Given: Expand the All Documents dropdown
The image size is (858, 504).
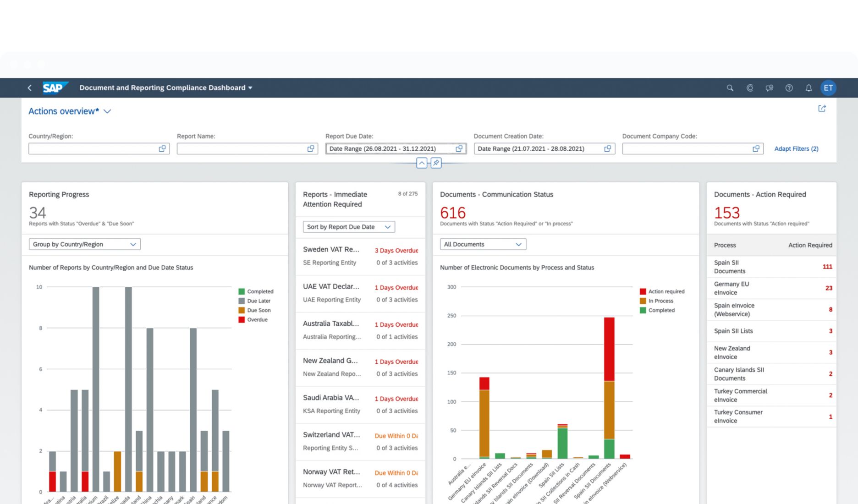Looking at the screenshot, I should (518, 244).
